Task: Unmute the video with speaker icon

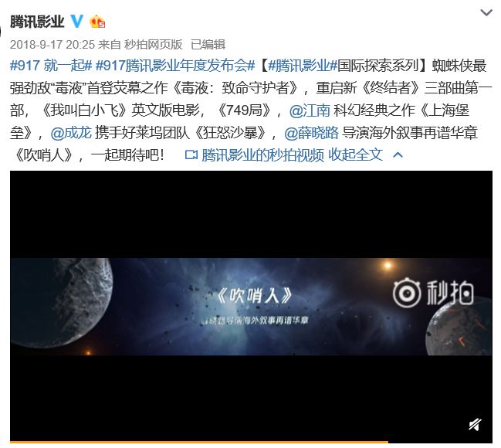Action: (475, 425)
